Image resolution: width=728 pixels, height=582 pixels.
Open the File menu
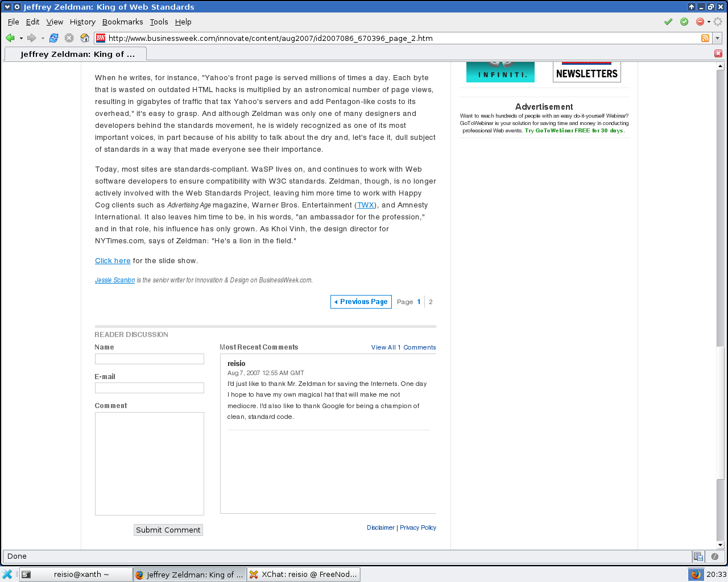[14, 22]
